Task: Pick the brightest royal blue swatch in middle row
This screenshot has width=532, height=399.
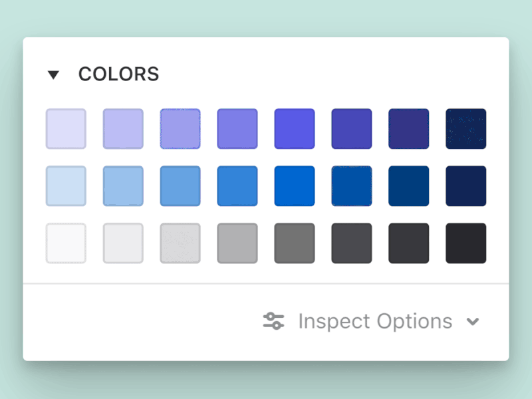Action: [x=295, y=186]
